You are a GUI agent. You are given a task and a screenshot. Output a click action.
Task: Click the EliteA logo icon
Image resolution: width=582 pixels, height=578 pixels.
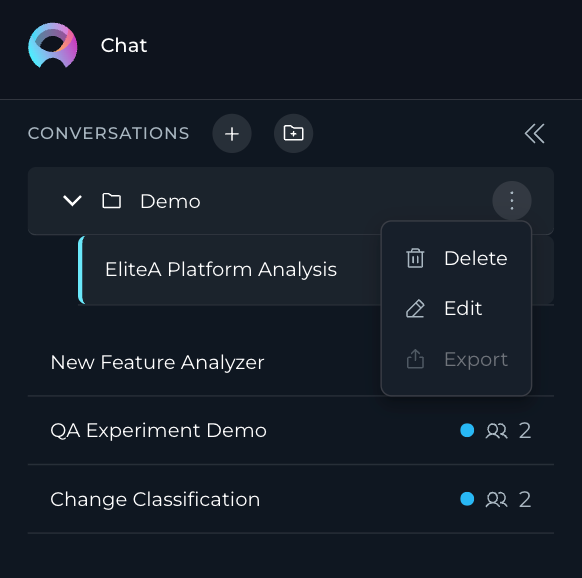point(53,45)
